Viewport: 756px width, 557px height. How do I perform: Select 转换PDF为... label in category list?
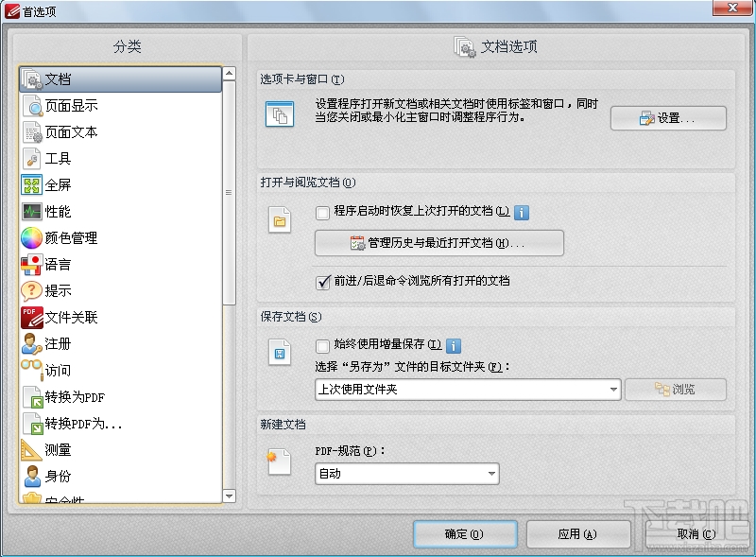83,424
